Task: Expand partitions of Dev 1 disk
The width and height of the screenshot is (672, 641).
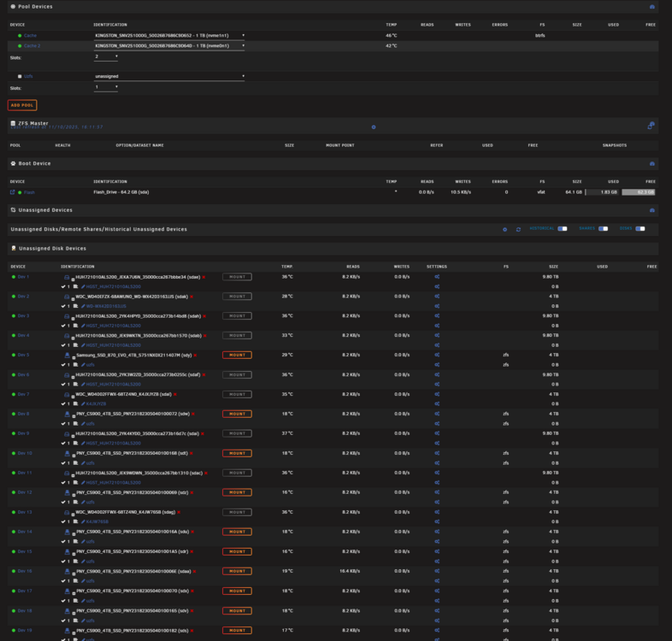Action: [73, 279]
